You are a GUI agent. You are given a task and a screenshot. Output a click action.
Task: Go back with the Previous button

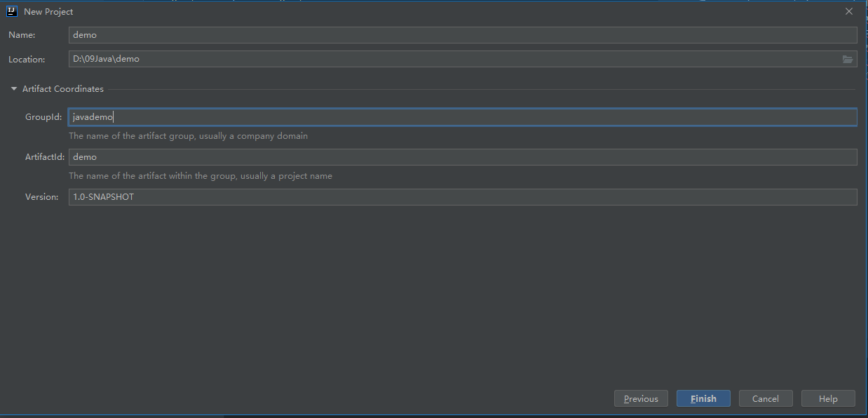click(641, 398)
